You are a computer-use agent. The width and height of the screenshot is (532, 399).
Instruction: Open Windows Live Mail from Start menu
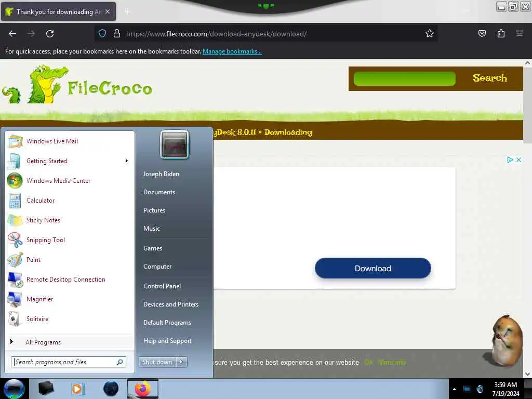click(52, 141)
